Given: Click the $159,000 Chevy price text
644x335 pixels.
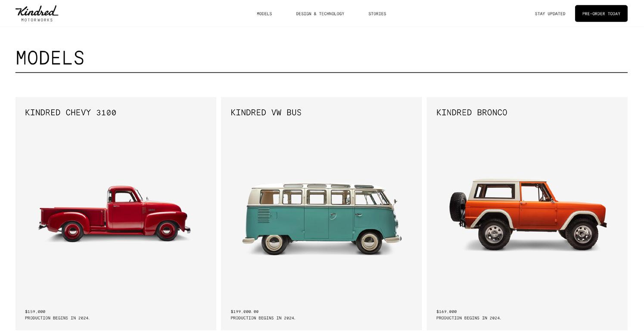Looking at the screenshot, I should pyautogui.click(x=35, y=312).
